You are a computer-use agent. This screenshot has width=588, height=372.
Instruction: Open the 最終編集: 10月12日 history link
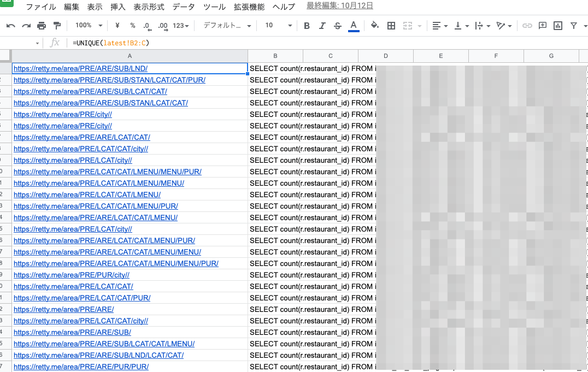pos(340,6)
